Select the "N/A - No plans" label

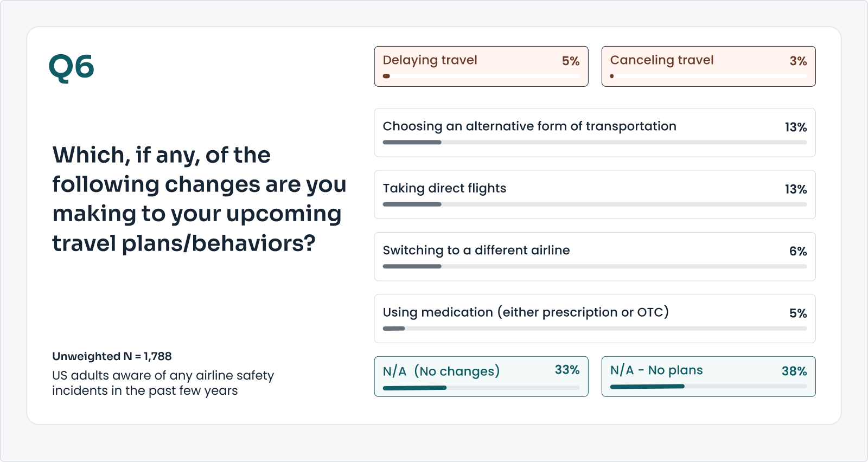click(656, 370)
